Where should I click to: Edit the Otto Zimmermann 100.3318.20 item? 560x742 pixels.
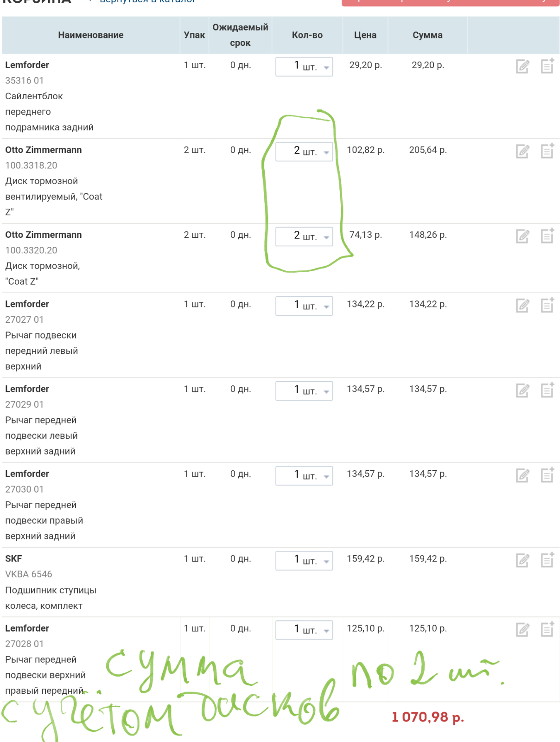pyautogui.click(x=522, y=152)
